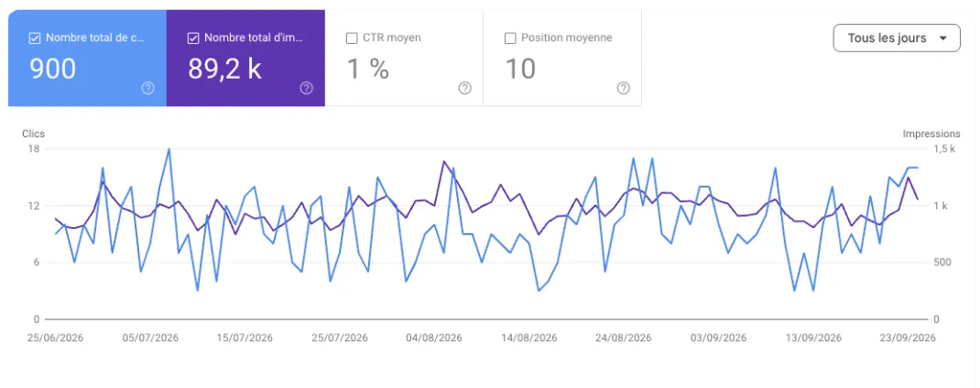980x388 pixels.
Task: Open help icon on Position moyenne card
Action: pos(623,88)
